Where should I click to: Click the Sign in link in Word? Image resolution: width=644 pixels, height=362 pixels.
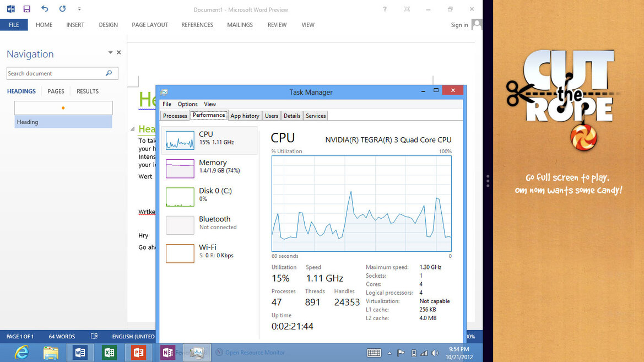click(x=459, y=25)
